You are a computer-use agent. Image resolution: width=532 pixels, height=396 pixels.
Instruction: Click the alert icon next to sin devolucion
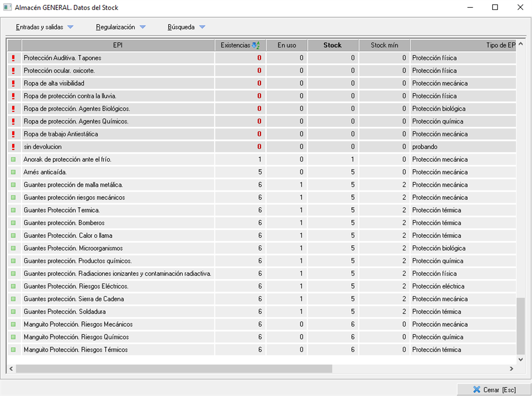point(13,147)
